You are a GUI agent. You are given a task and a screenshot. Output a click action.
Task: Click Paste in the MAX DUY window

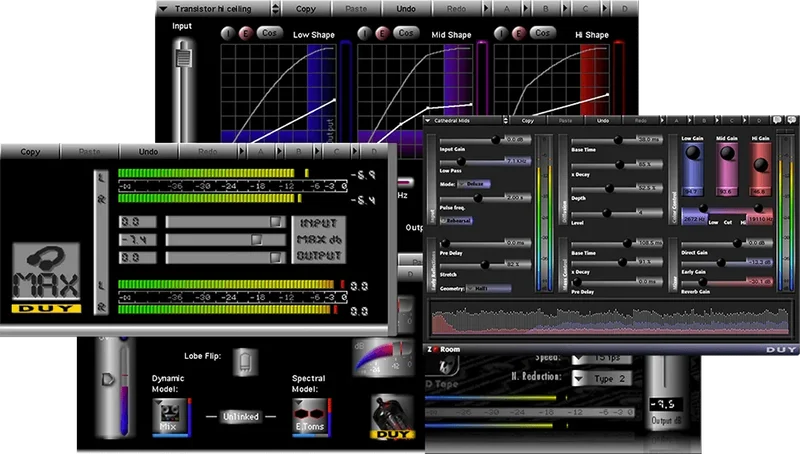[x=90, y=152]
